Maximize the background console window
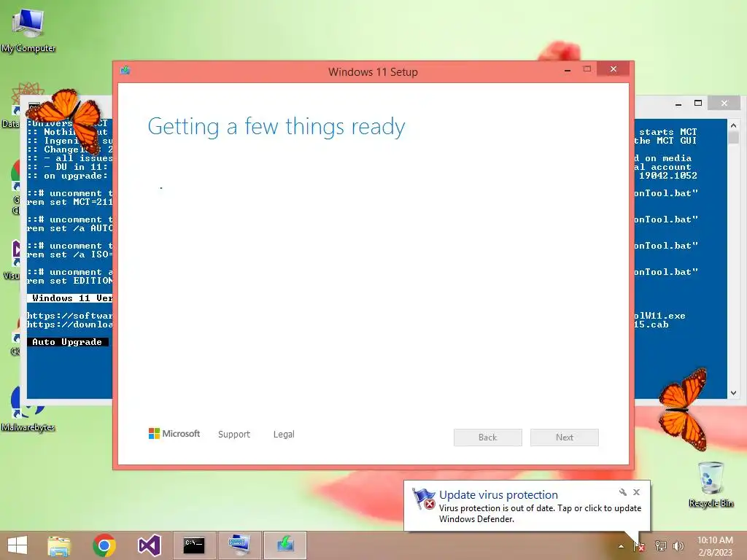The image size is (747, 560). 698,103
